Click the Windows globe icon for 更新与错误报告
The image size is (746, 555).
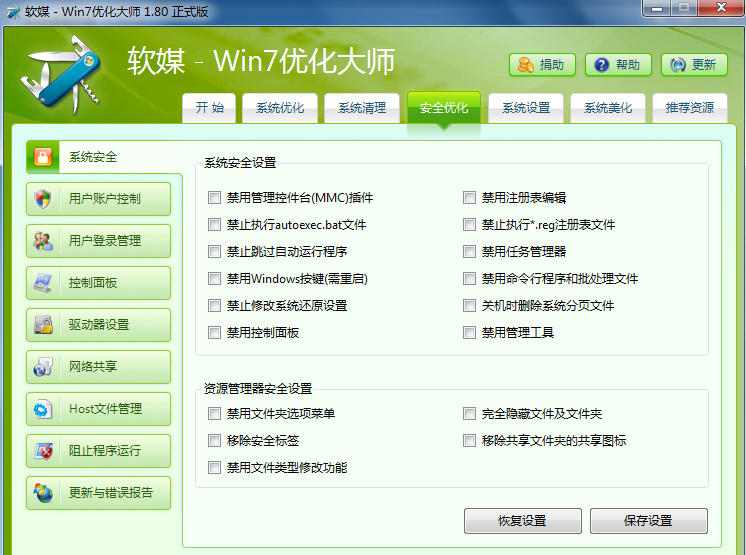pos(43,493)
